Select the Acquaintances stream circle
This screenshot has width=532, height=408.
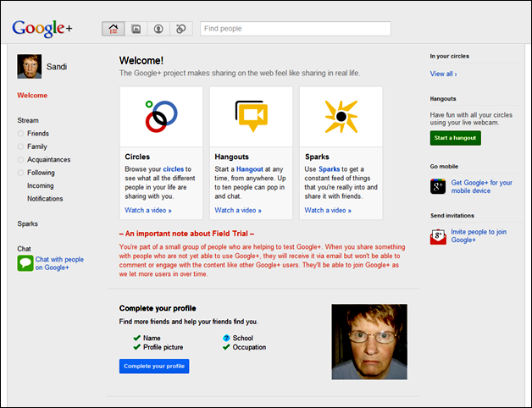click(49, 159)
